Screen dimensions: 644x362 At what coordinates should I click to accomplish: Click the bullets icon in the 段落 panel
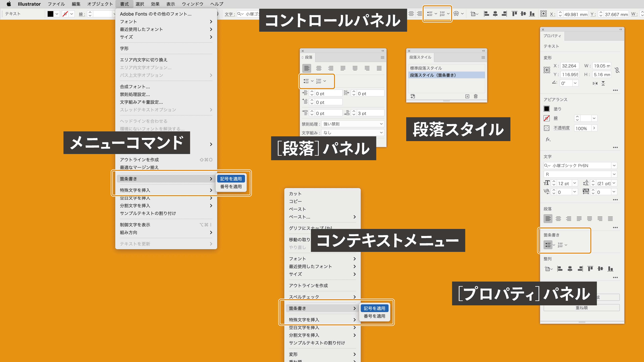click(x=306, y=81)
